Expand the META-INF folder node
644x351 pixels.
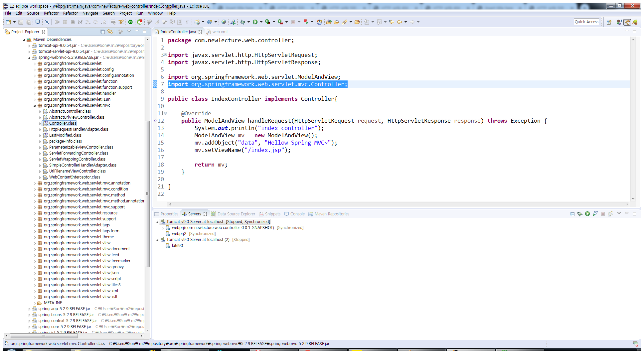pos(35,303)
